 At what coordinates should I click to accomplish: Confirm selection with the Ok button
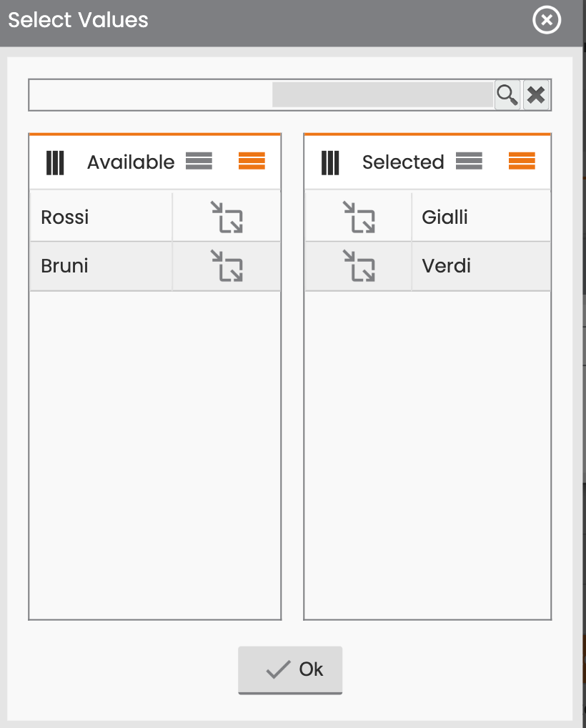pyautogui.click(x=290, y=670)
